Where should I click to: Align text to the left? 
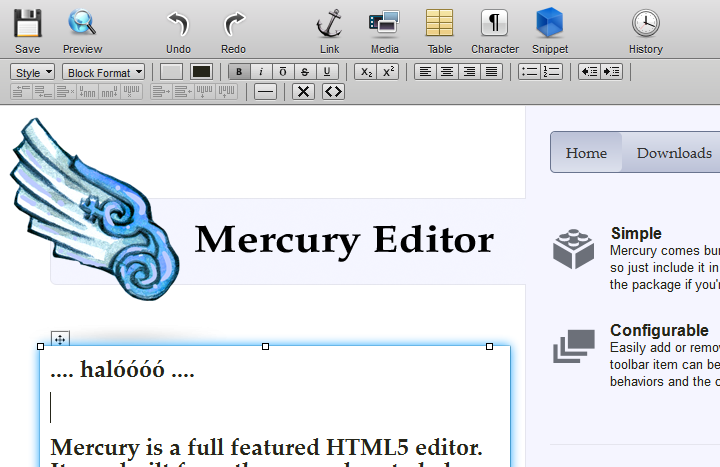pos(425,72)
